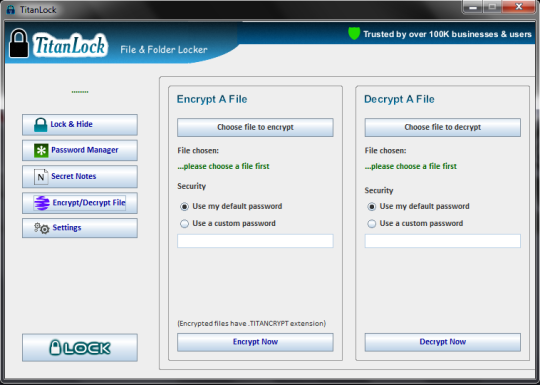
Task: Click the green shield trust icon
Action: pos(354,33)
